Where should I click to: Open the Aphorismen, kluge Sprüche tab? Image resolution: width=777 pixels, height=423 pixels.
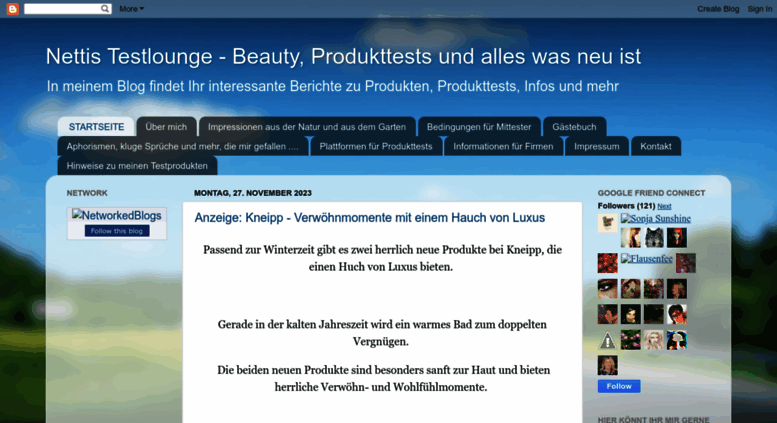pyautogui.click(x=182, y=146)
